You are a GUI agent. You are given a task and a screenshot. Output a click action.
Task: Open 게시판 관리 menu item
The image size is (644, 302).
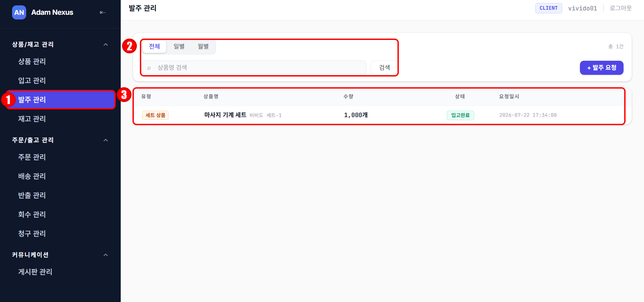click(35, 272)
